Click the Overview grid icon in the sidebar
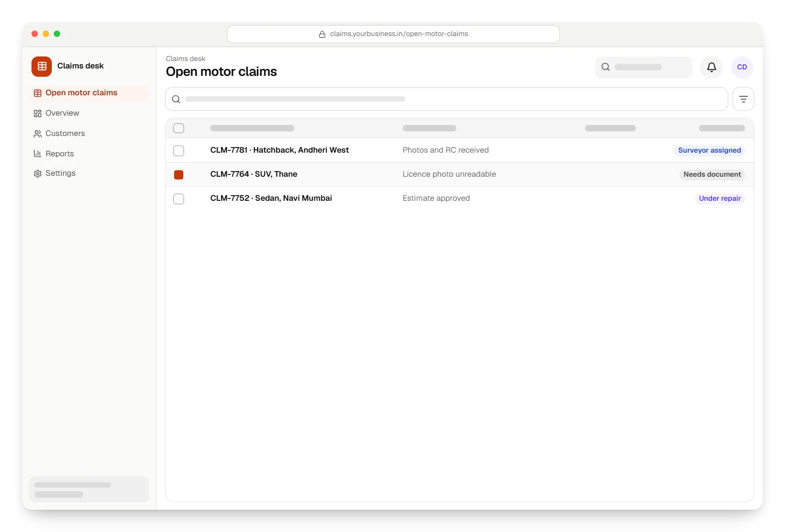Image resolution: width=785 pixels, height=532 pixels. coord(37,113)
